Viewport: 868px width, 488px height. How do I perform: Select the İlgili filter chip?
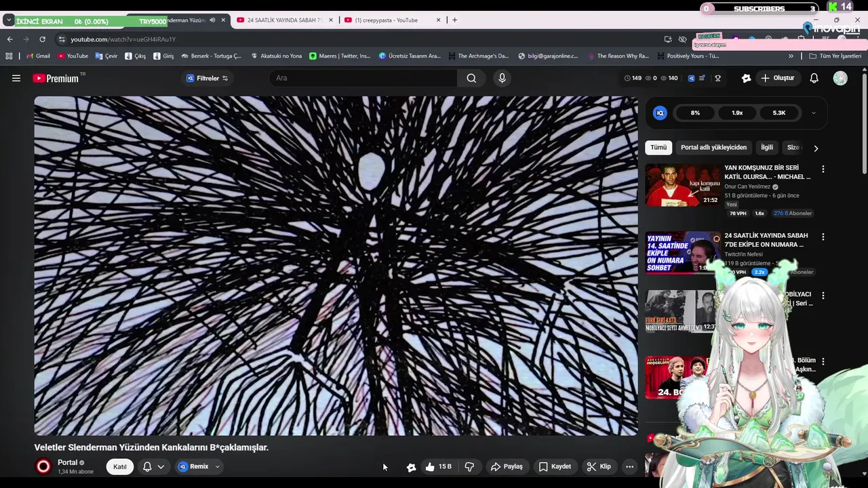coord(767,147)
